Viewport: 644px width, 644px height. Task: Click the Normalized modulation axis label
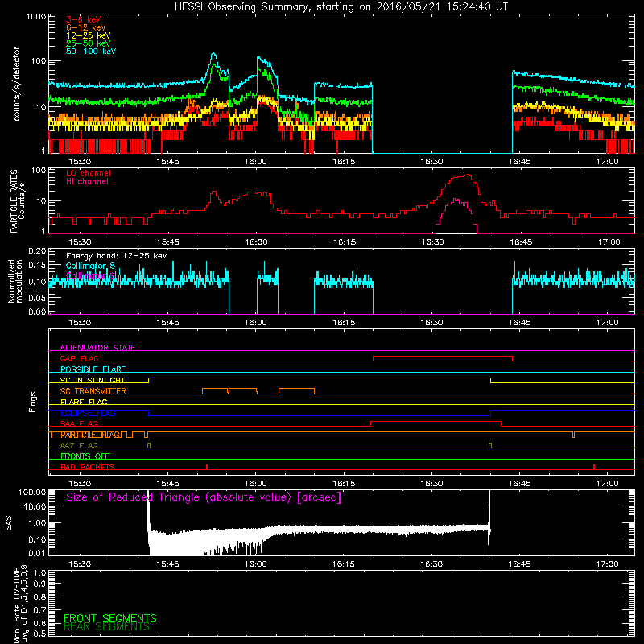point(14,281)
